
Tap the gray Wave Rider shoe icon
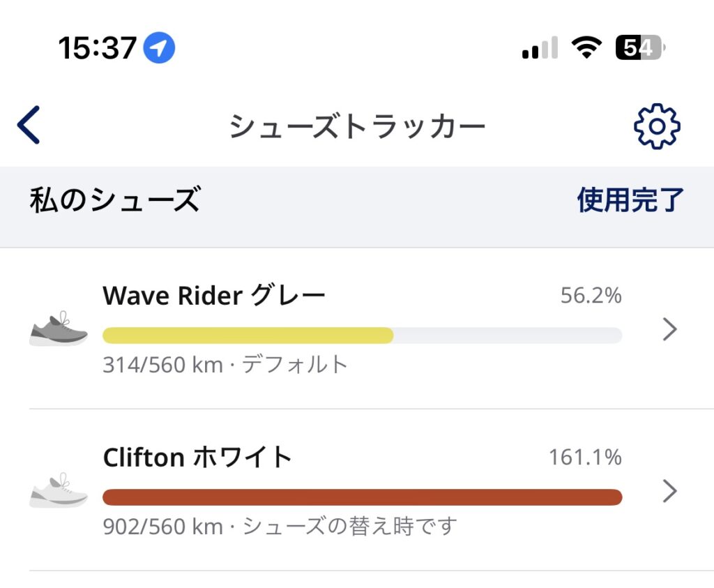click(59, 329)
